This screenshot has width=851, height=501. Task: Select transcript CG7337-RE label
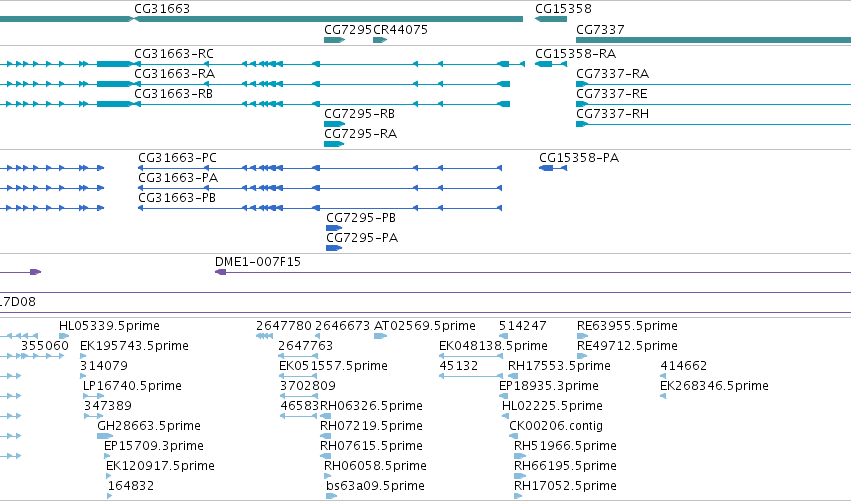click(612, 93)
